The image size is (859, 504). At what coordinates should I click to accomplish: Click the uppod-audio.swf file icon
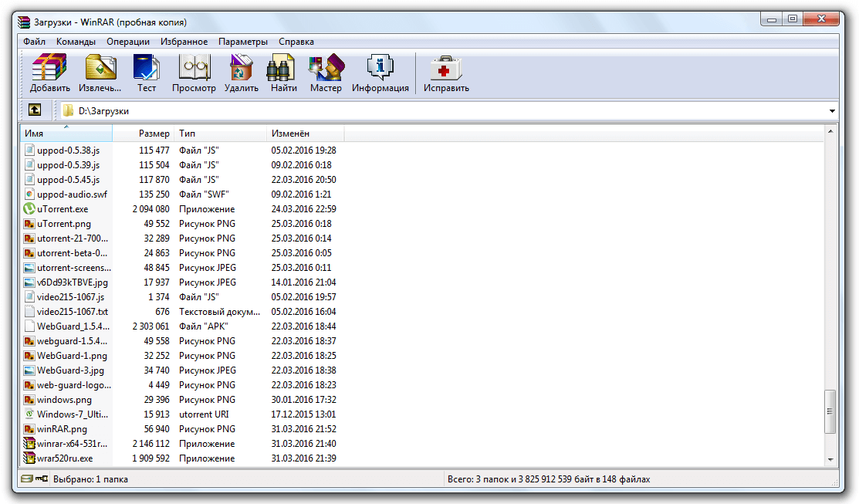(x=29, y=194)
